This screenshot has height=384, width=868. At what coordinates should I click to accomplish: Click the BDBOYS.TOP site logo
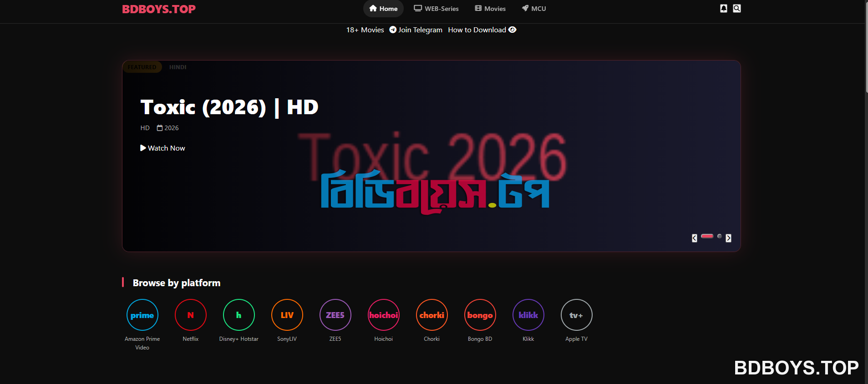(x=159, y=9)
